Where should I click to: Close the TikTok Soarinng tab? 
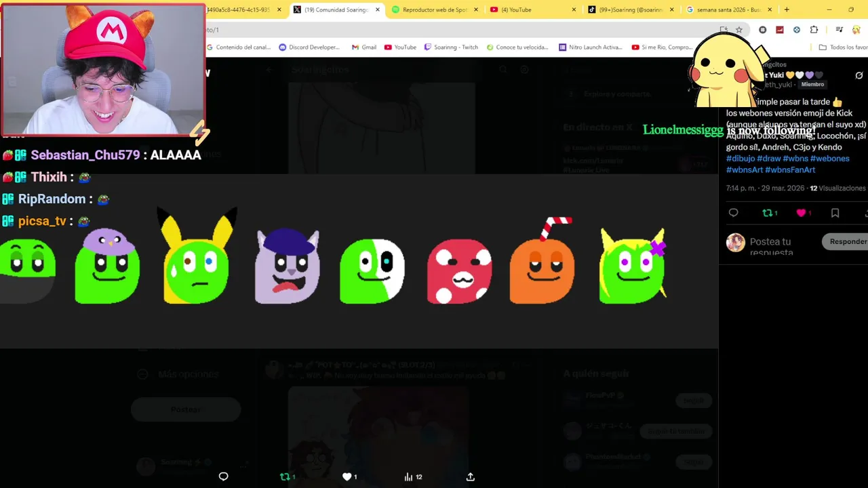(x=672, y=9)
